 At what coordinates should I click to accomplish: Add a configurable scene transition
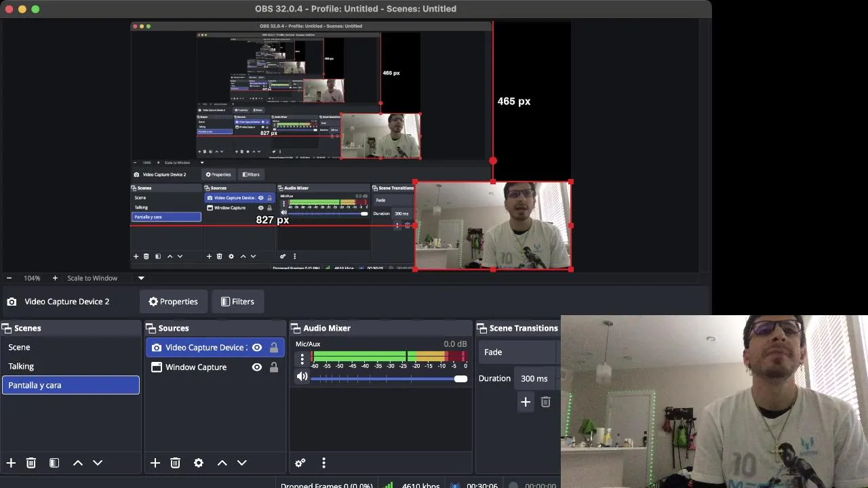click(526, 403)
